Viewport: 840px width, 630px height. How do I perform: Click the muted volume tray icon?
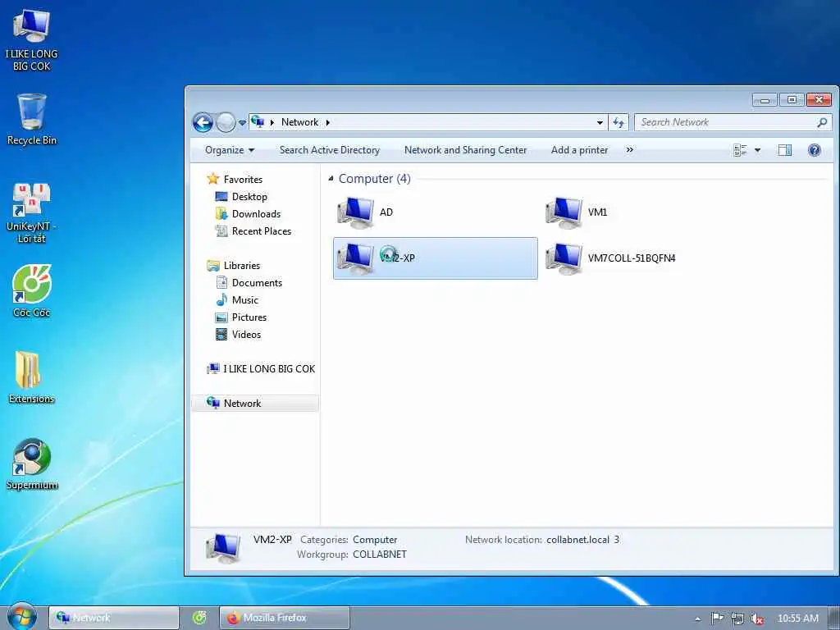click(x=756, y=619)
